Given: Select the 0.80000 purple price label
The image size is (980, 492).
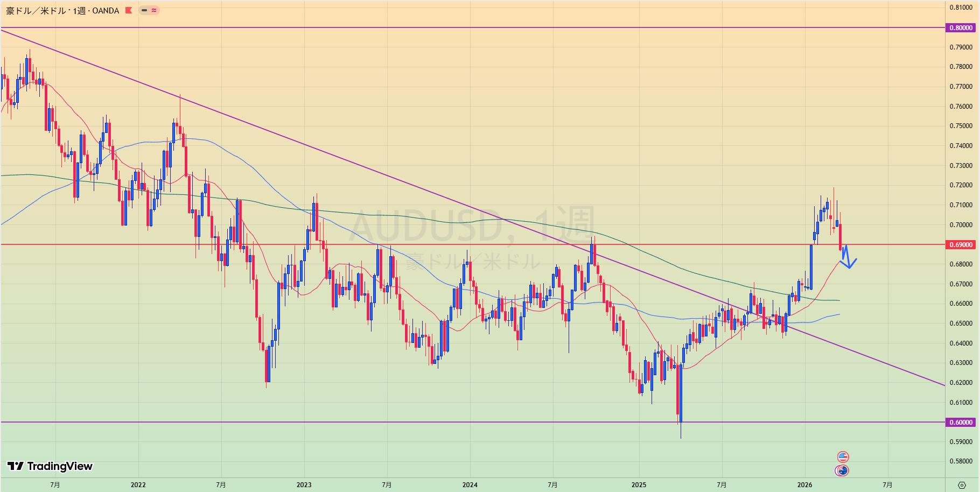Looking at the screenshot, I should point(961,27).
